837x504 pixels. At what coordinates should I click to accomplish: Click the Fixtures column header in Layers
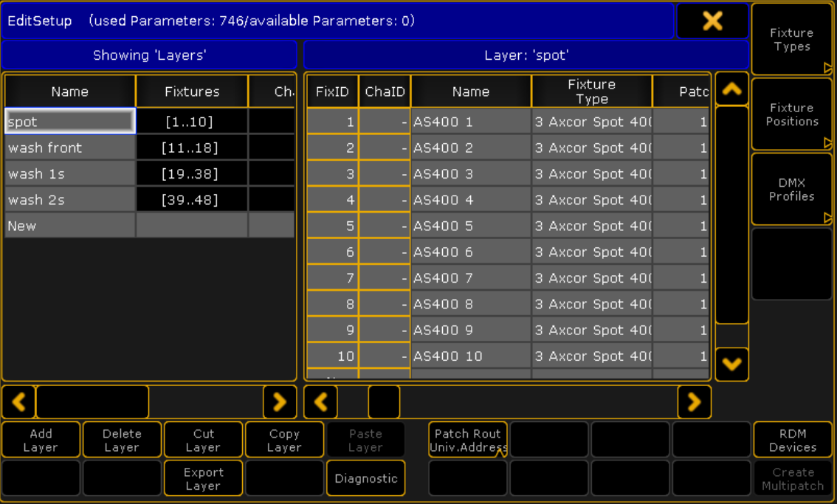tap(192, 92)
